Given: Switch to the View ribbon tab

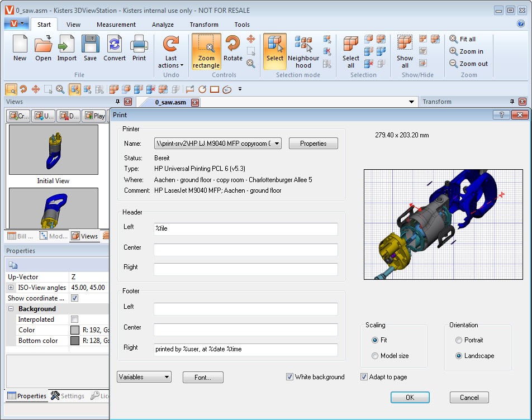Looking at the screenshot, I should point(73,25).
